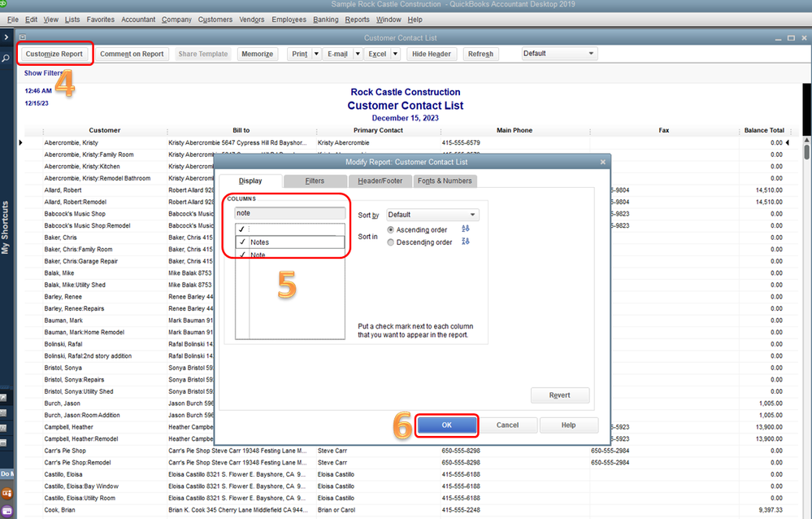The height and width of the screenshot is (519, 812).
Task: Open the Excel dropdown arrow
Action: pyautogui.click(x=395, y=54)
